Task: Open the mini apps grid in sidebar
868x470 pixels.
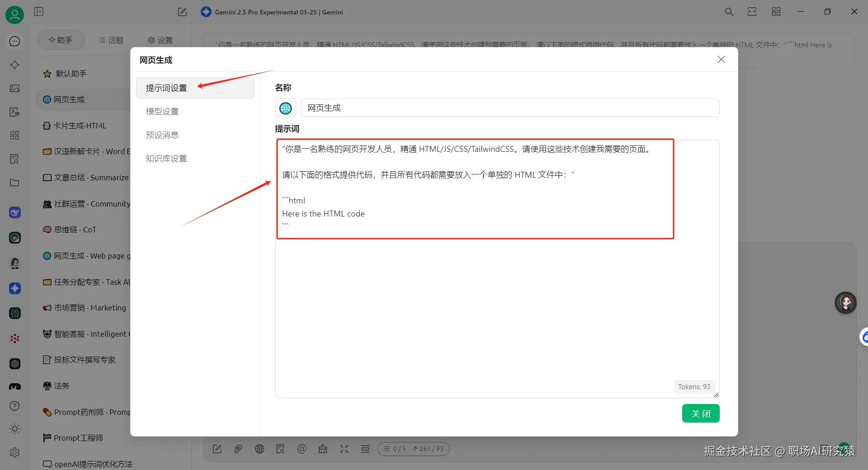Action: (x=14, y=135)
